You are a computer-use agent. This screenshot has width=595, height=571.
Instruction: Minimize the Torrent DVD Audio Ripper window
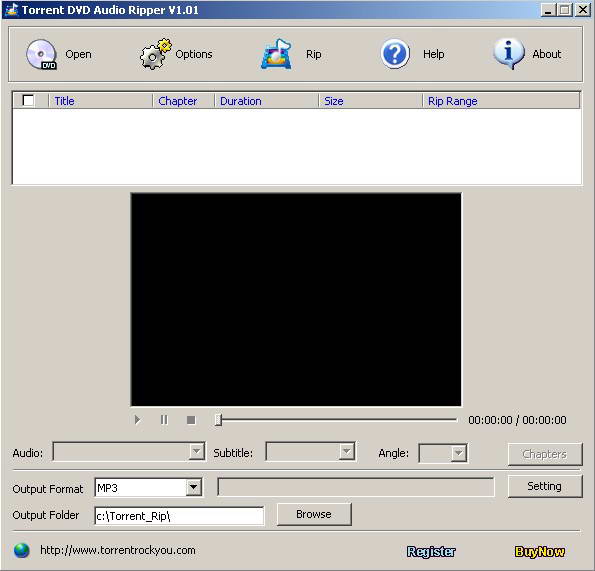click(548, 9)
